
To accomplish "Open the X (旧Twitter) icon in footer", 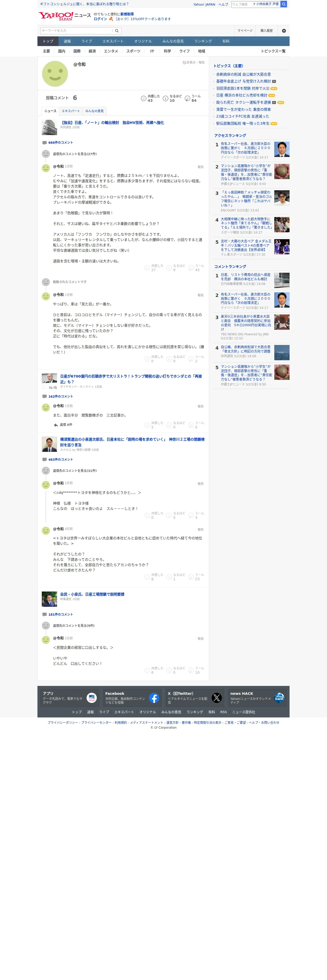I will pyautogui.click(x=217, y=698).
